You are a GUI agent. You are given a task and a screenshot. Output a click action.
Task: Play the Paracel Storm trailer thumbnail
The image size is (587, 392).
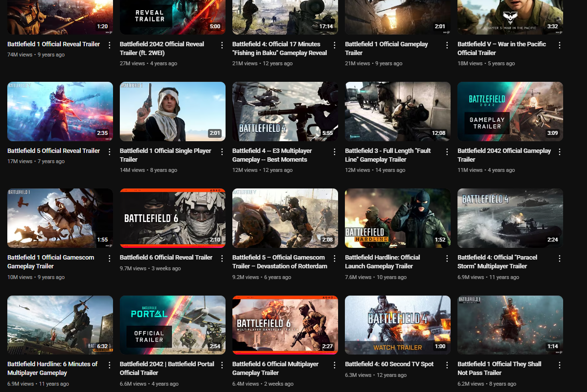coord(510,218)
